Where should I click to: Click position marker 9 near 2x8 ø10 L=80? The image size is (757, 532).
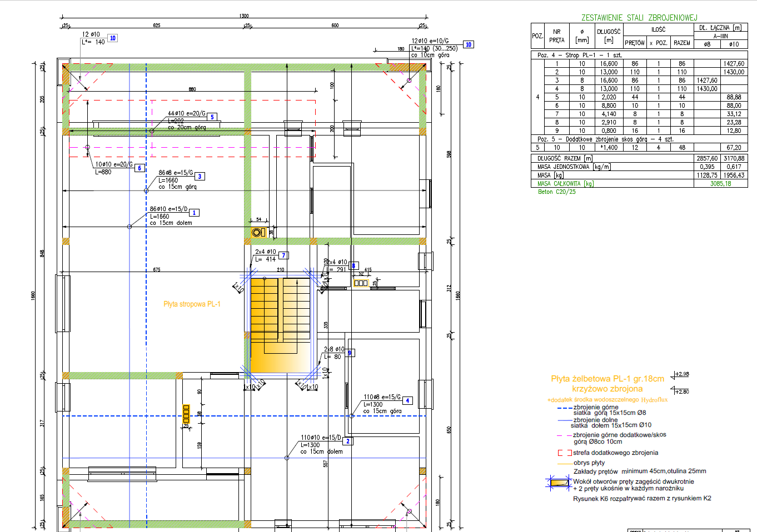pos(350,353)
